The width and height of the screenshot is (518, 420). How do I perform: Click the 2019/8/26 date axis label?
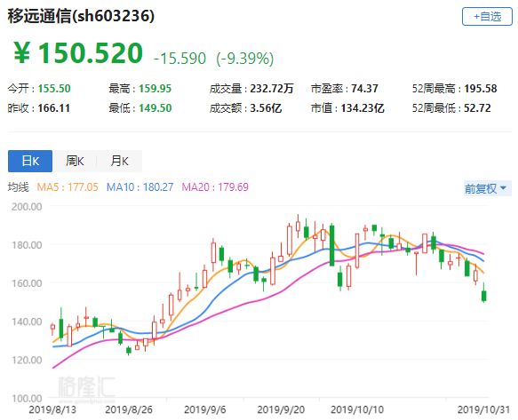pos(129,409)
